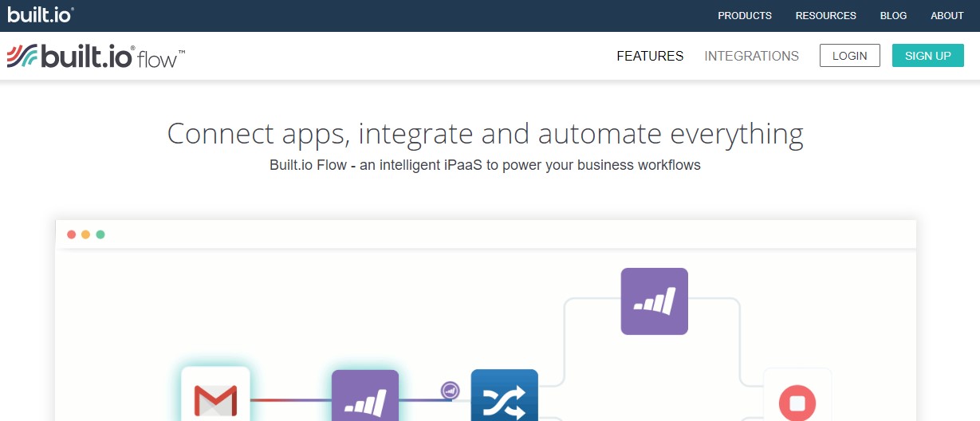This screenshot has height=421, width=980.
Task: Open the built.io flow logo homepage
Action: 96,56
